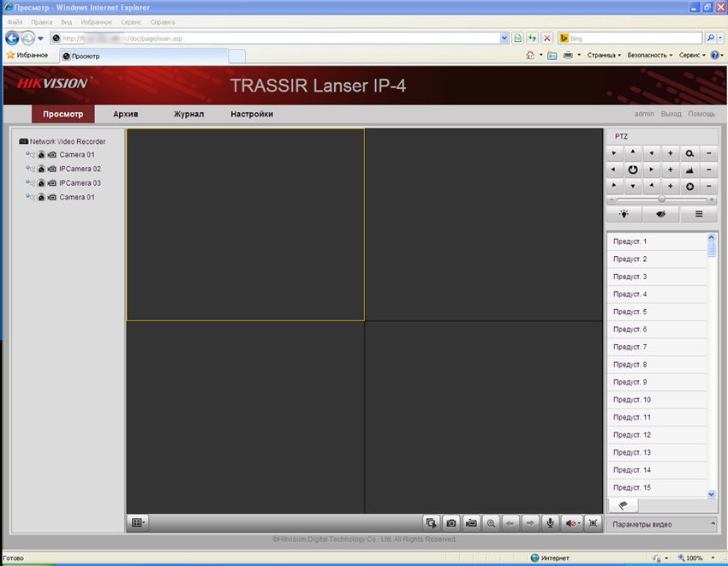Pan PTZ camera right

pyautogui.click(x=652, y=170)
